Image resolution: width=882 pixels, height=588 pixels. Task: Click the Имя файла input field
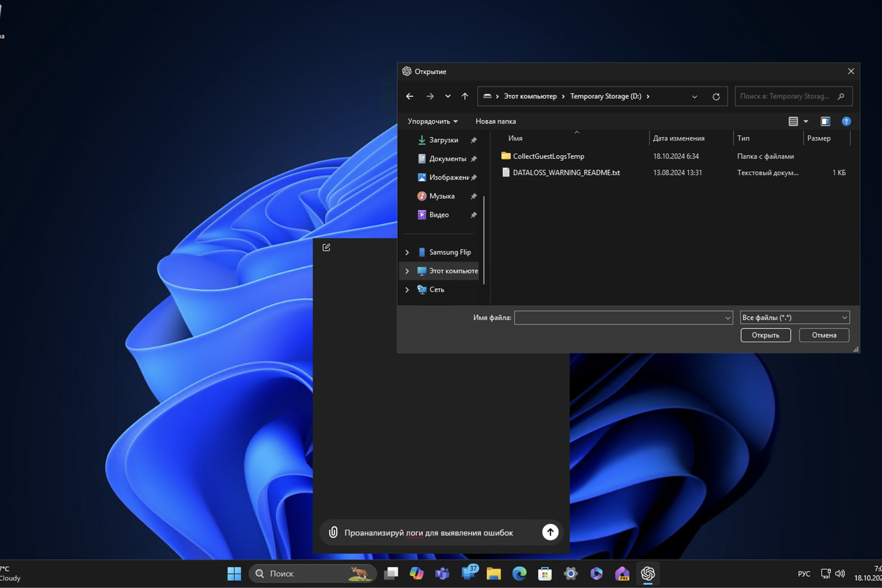pyautogui.click(x=617, y=318)
